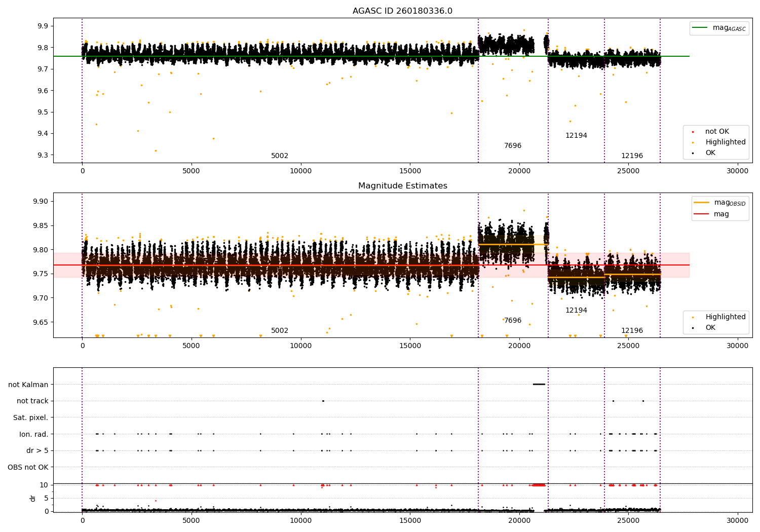Click OBSID label 12196 in the Magnitude Estimates plot
The height and width of the screenshot is (532, 760).
632,331
